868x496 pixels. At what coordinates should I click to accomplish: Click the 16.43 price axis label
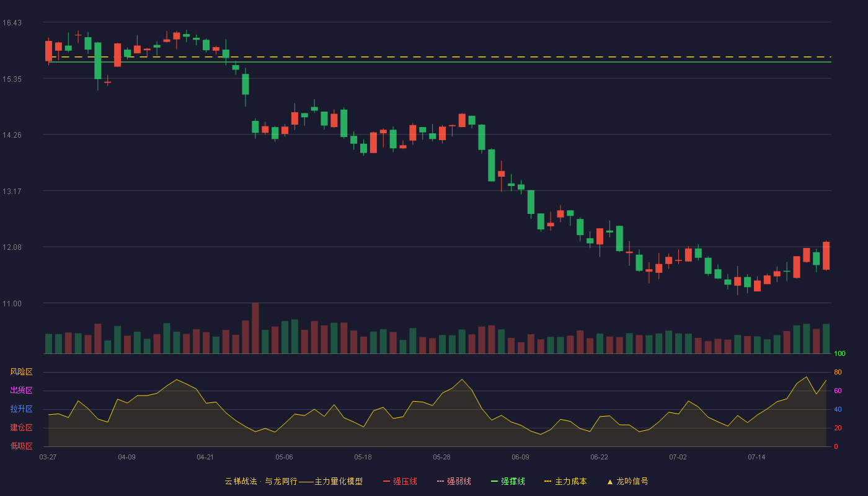tap(12, 23)
